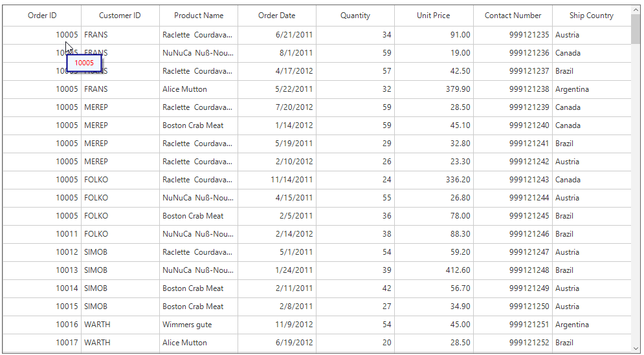Select the Wimmers gute product cell
Screen dimensions: 644x355
click(187, 325)
